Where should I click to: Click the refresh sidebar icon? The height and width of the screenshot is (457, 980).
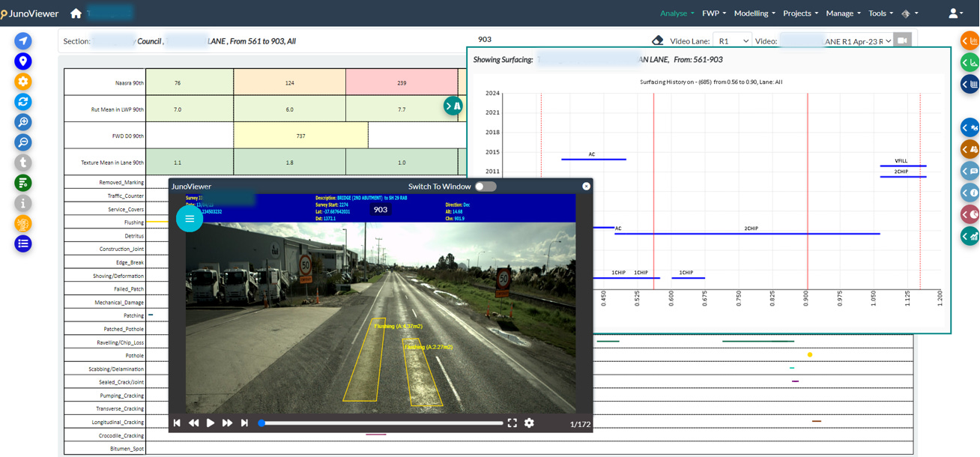[x=23, y=102]
